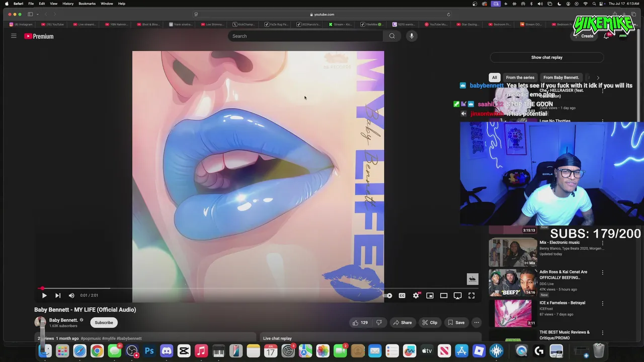This screenshot has width=644, height=362.
Task: Toggle the Safari sidebar button
Action: point(30,14)
